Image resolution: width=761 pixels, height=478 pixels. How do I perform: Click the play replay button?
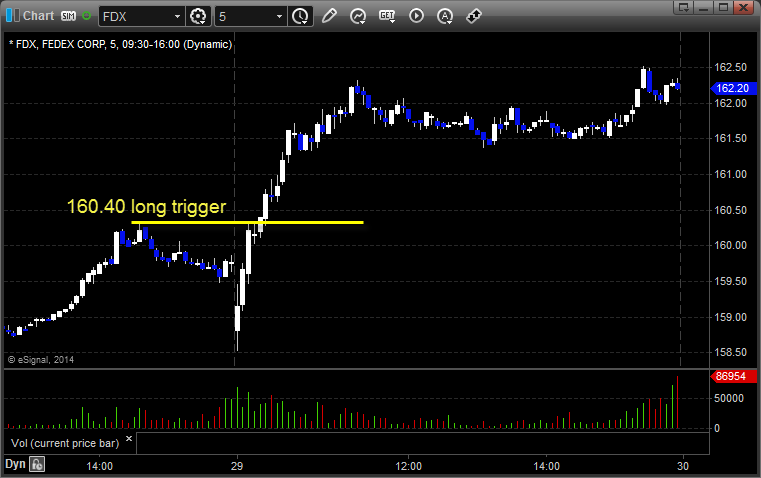[x=416, y=16]
